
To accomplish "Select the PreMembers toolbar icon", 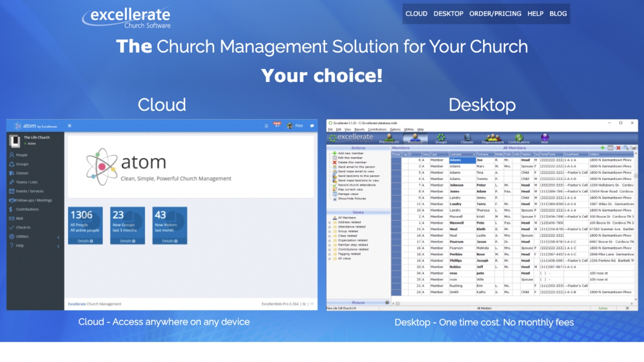I will 389,138.
